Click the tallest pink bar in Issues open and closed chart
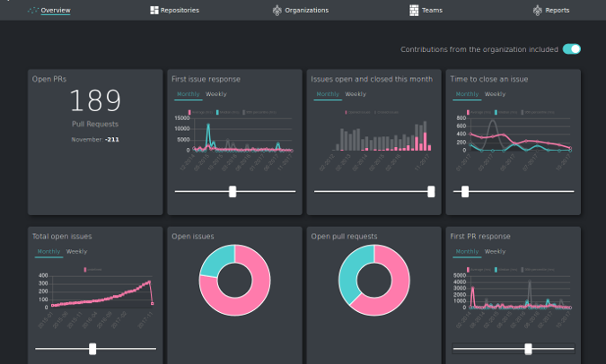 [x=426, y=142]
